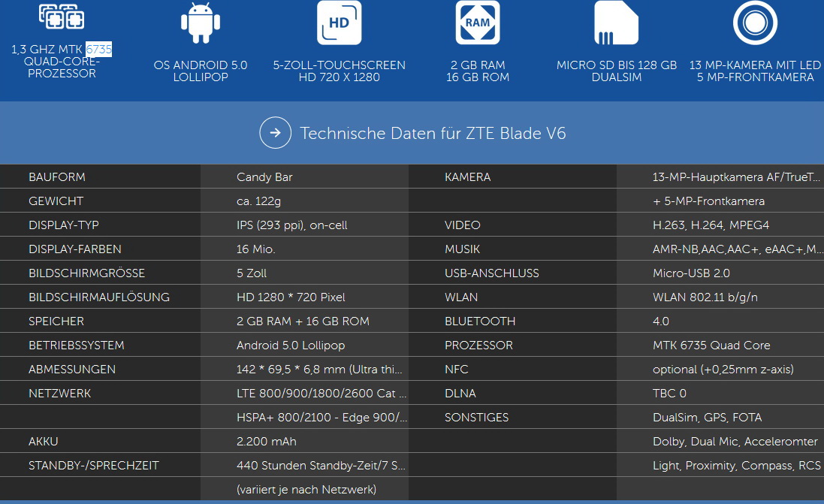The image size is (824, 504).
Task: Select the USB-ANSCHLUSS label
Action: point(492,273)
